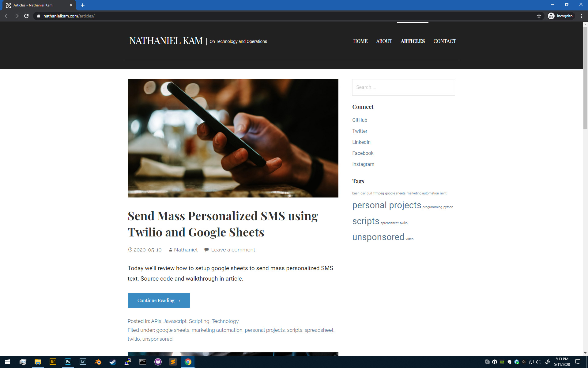The height and width of the screenshot is (368, 588).
Task: Open the Windows Start menu
Action: [x=7, y=362]
